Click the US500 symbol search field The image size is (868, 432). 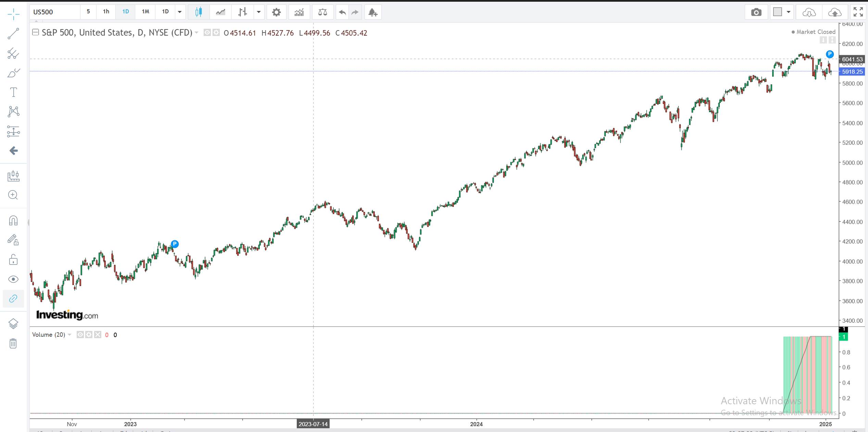tap(55, 12)
